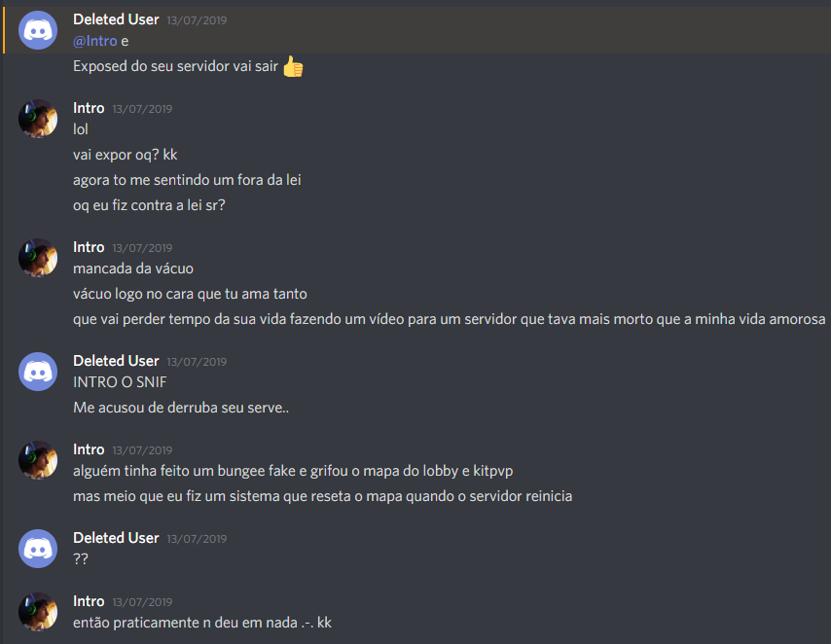The height and width of the screenshot is (644, 831).
Task: Click the topmost 'Deleted User' username
Action: tap(116, 19)
